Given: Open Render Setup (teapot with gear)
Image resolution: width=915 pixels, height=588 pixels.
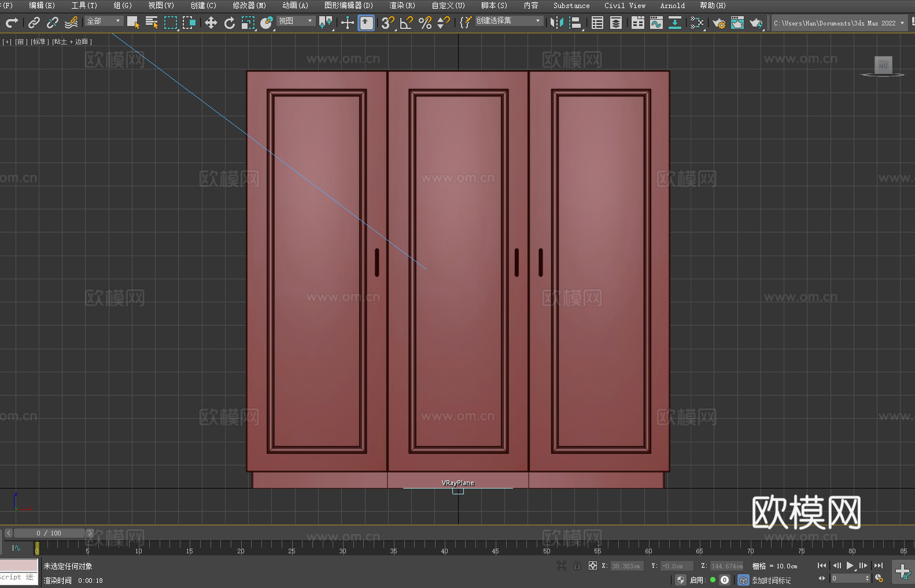Looking at the screenshot, I should 719,23.
